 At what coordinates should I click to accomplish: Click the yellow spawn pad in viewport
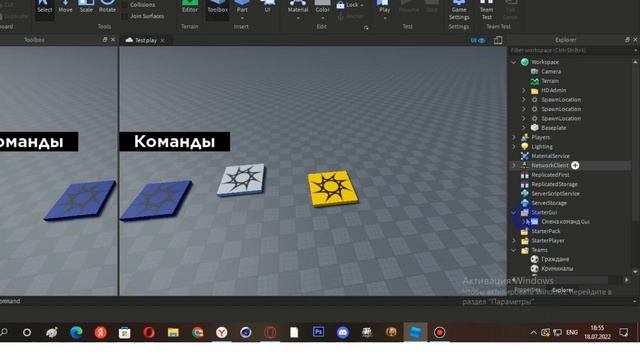[333, 189]
